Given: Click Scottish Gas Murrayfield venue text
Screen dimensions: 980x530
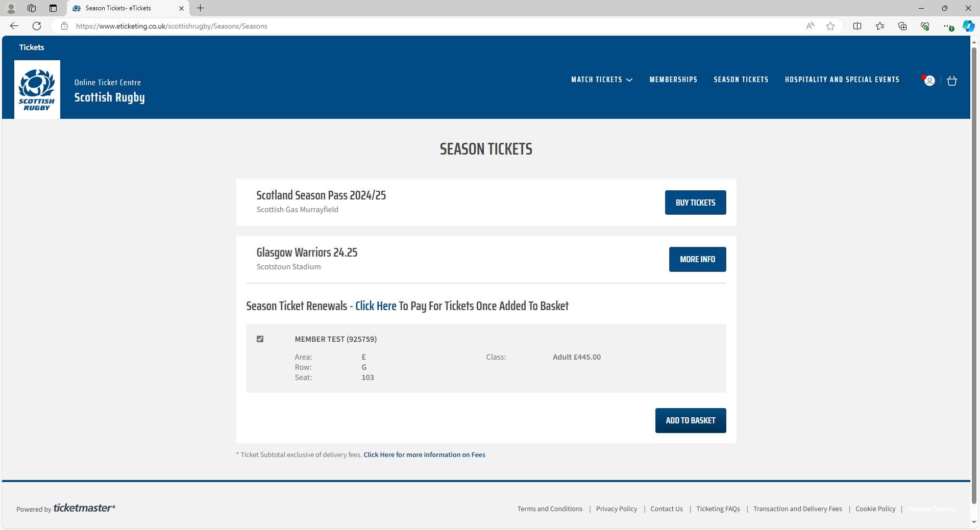Looking at the screenshot, I should [297, 210].
